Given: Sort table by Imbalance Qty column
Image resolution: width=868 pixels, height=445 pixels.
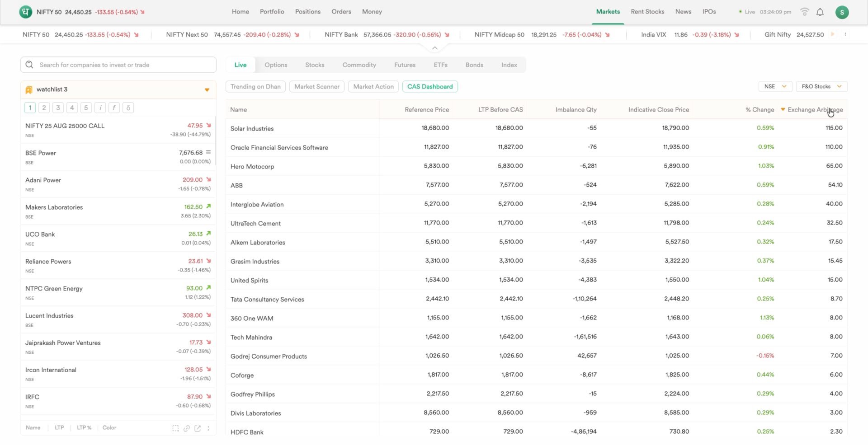Looking at the screenshot, I should click(x=576, y=110).
